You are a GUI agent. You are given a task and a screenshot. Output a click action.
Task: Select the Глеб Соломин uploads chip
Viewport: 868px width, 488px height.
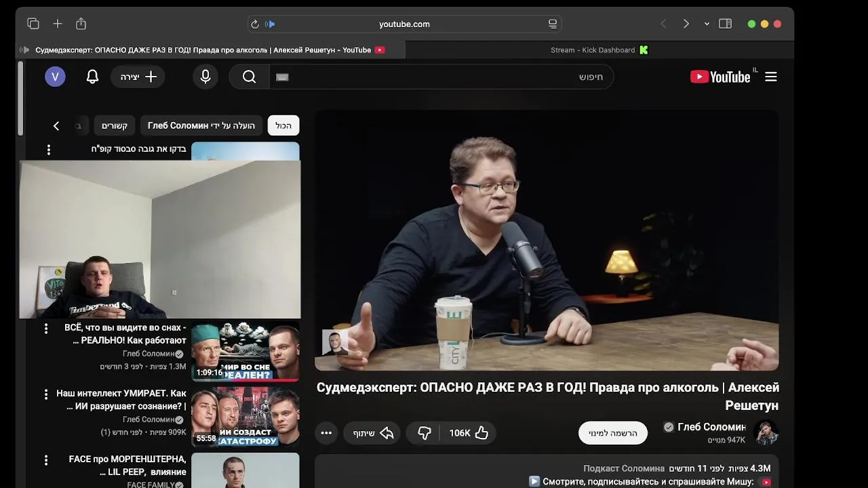[201, 125]
